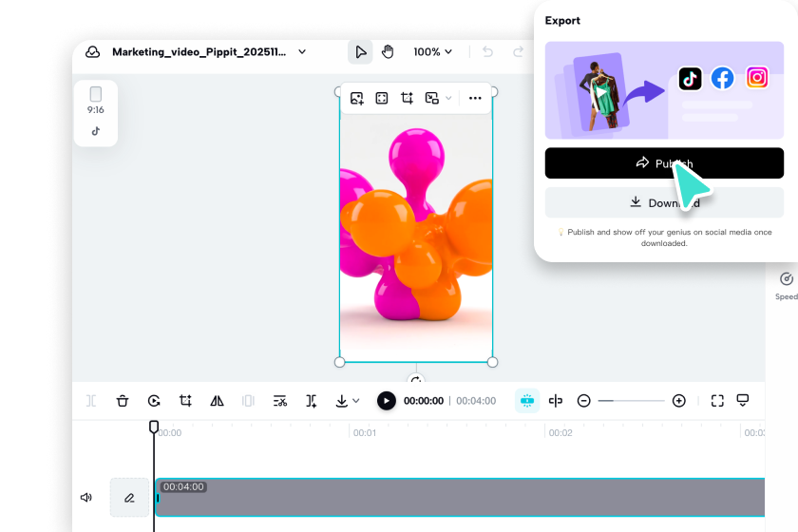The height and width of the screenshot is (532, 798).
Task: Click the Export panel preview illustration
Action: click(x=664, y=90)
